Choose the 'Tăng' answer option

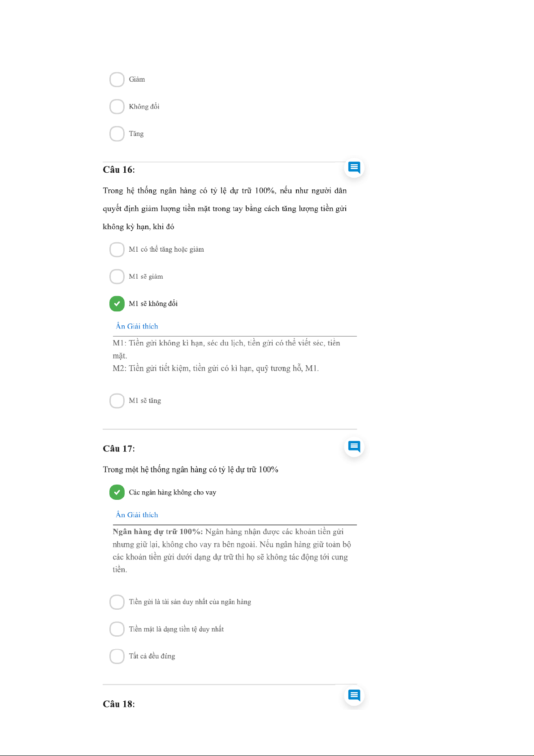117,134
